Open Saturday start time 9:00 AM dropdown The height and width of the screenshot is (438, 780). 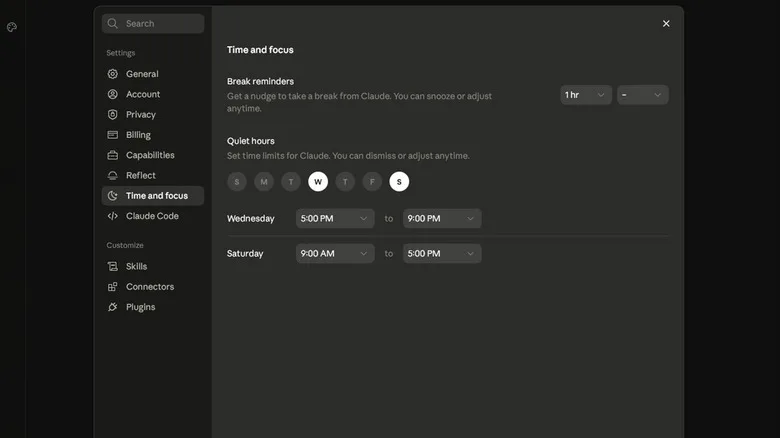335,253
